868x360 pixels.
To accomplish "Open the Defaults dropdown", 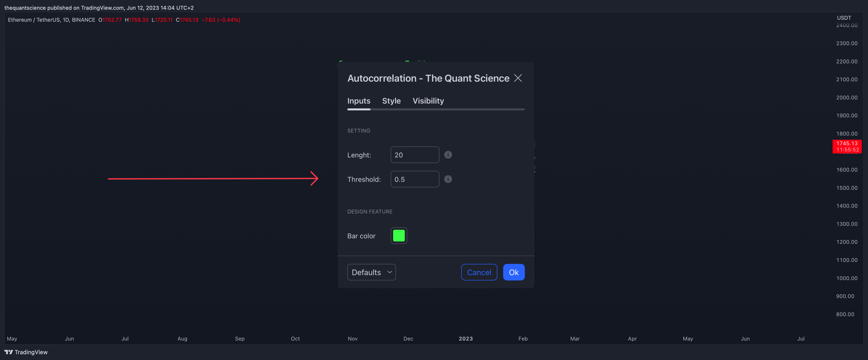I will tap(371, 272).
